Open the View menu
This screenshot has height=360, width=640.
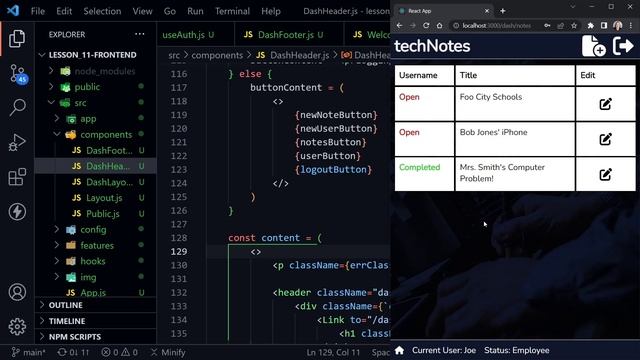(142, 11)
